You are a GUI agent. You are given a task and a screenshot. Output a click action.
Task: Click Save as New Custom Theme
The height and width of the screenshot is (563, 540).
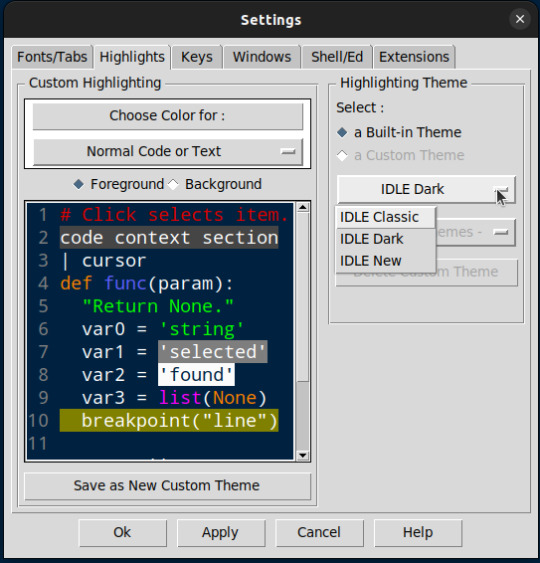click(167, 486)
